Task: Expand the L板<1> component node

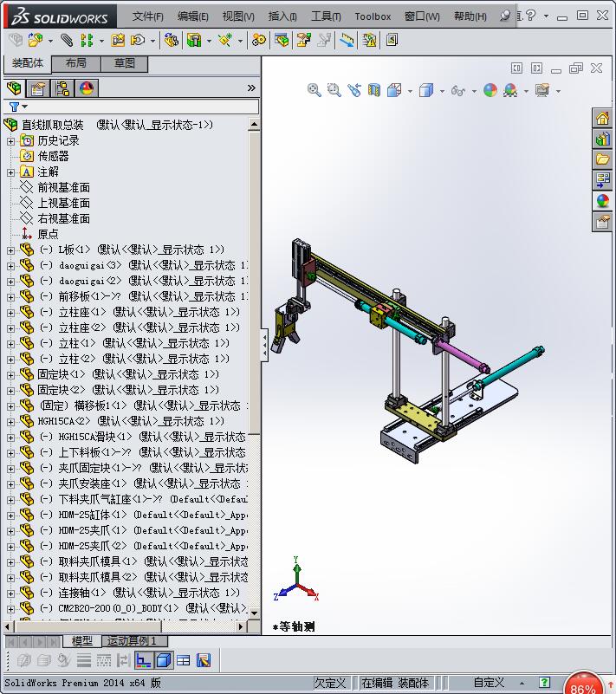Action: click(10, 250)
